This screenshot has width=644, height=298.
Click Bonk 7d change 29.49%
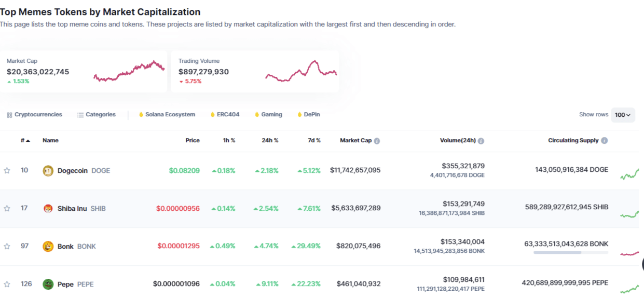click(306, 246)
